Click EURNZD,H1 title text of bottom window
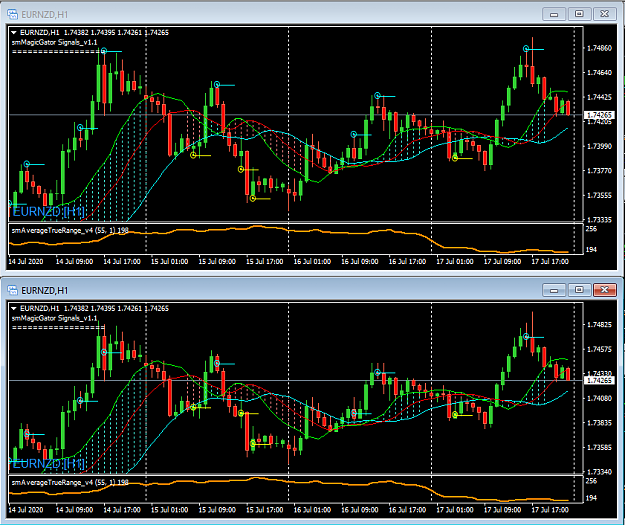Screen dimensions: 625x525 45,290
